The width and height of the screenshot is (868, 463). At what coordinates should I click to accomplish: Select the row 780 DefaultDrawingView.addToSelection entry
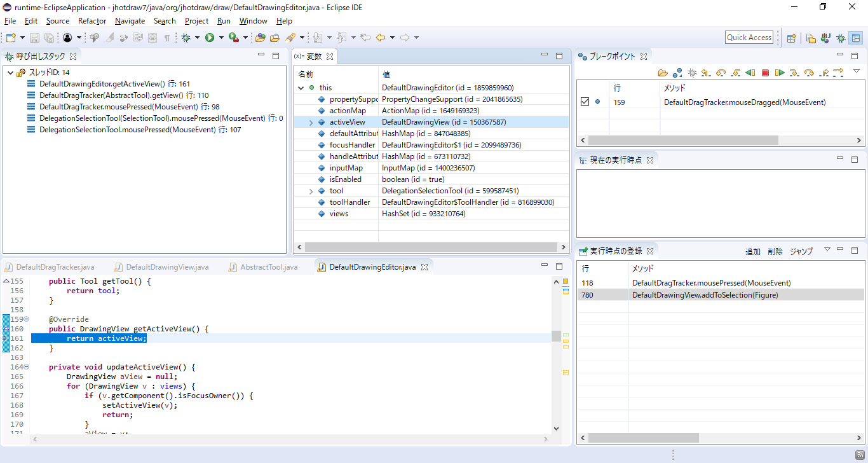click(721, 295)
